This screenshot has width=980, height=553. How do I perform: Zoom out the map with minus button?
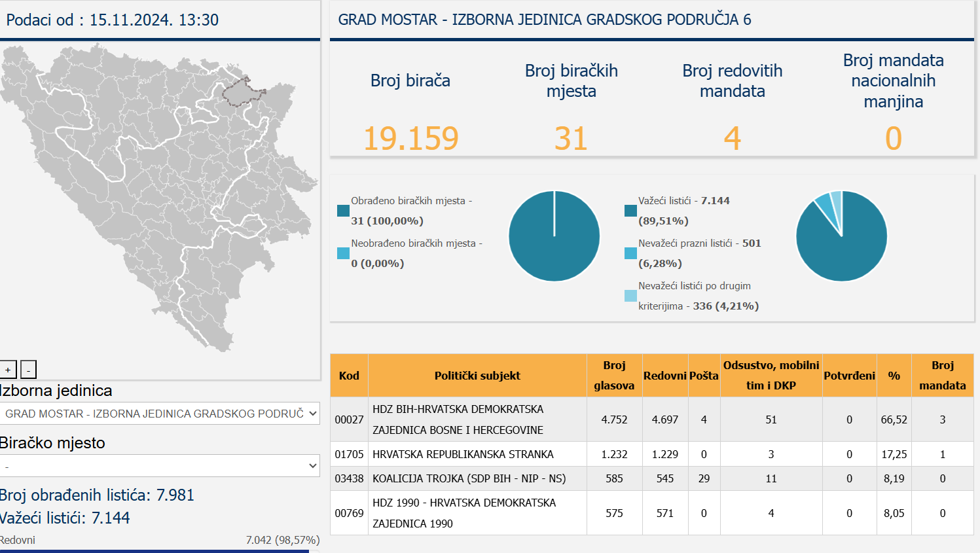click(x=28, y=370)
